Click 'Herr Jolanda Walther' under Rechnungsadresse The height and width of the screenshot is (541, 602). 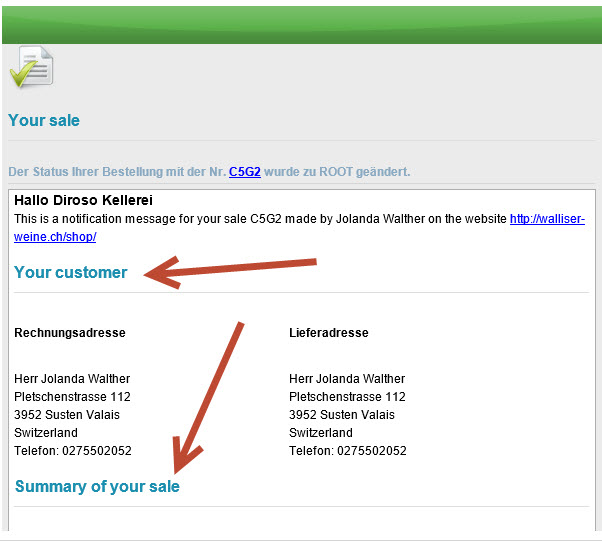coord(72,379)
